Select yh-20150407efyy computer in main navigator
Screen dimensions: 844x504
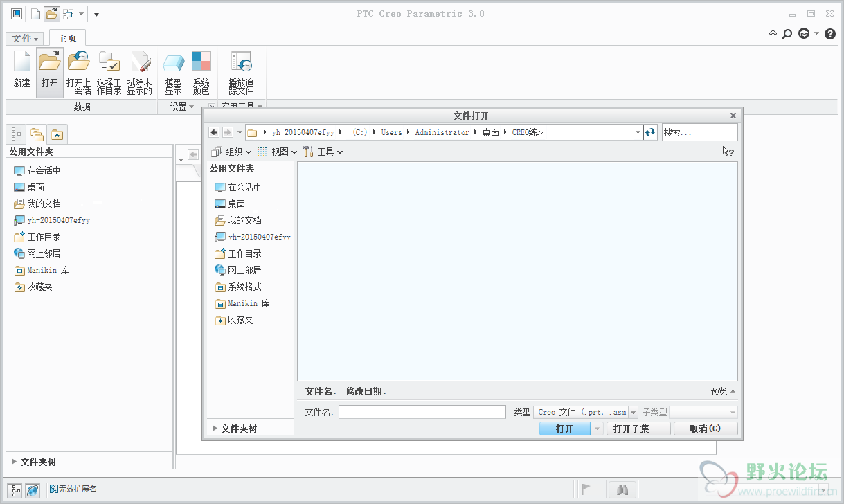(52, 220)
